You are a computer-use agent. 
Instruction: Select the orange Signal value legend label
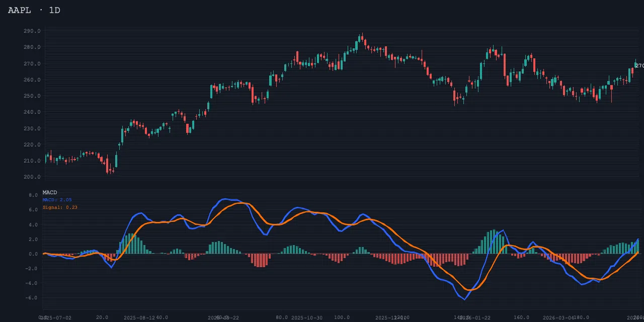click(x=60, y=207)
